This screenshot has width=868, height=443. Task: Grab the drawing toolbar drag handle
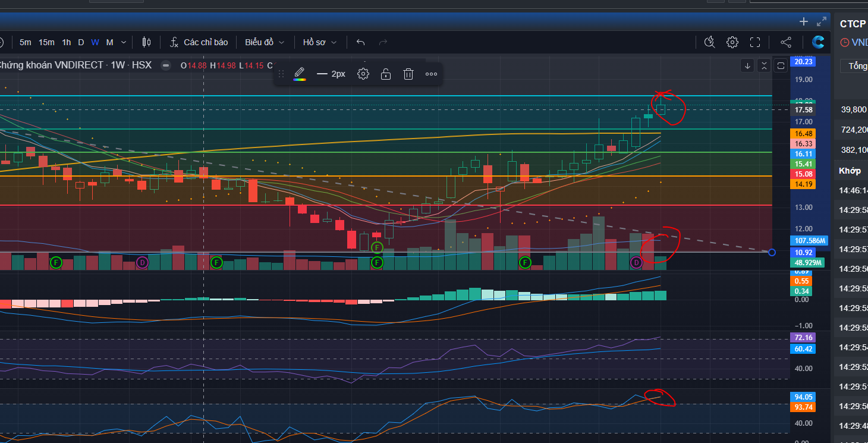point(281,74)
